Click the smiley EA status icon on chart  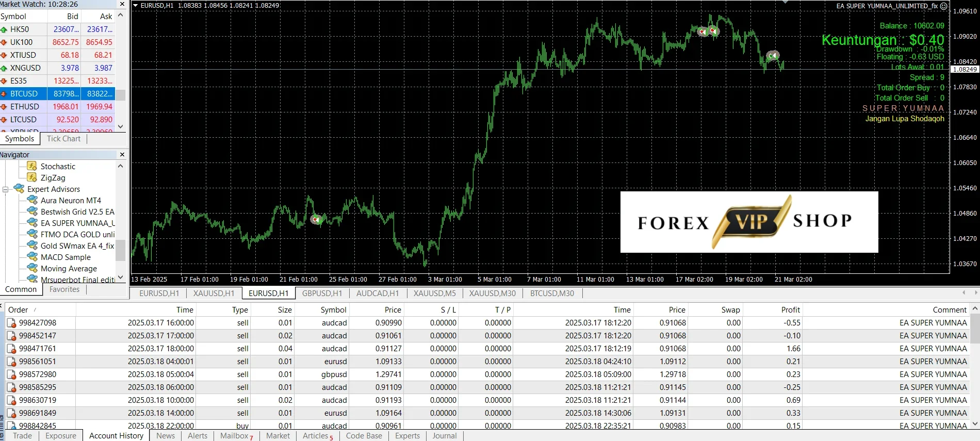tap(943, 6)
